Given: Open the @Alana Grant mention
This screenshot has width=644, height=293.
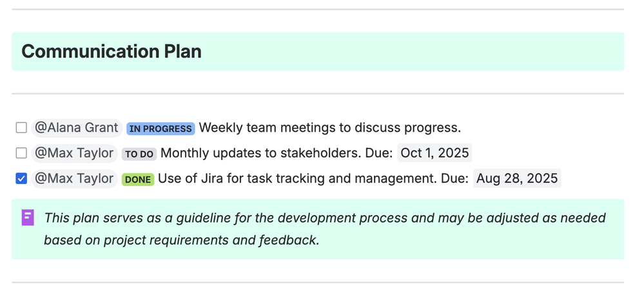Looking at the screenshot, I should point(77,128).
